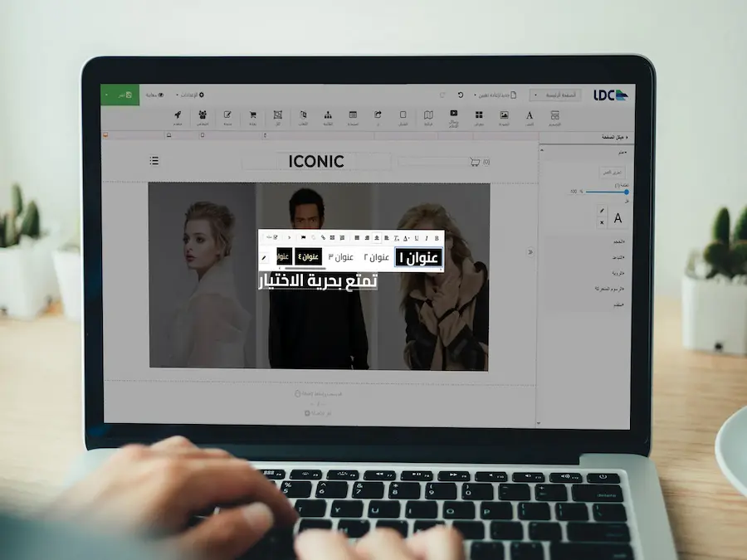Click the clear formatting icon
747x560 pixels.
(397, 238)
